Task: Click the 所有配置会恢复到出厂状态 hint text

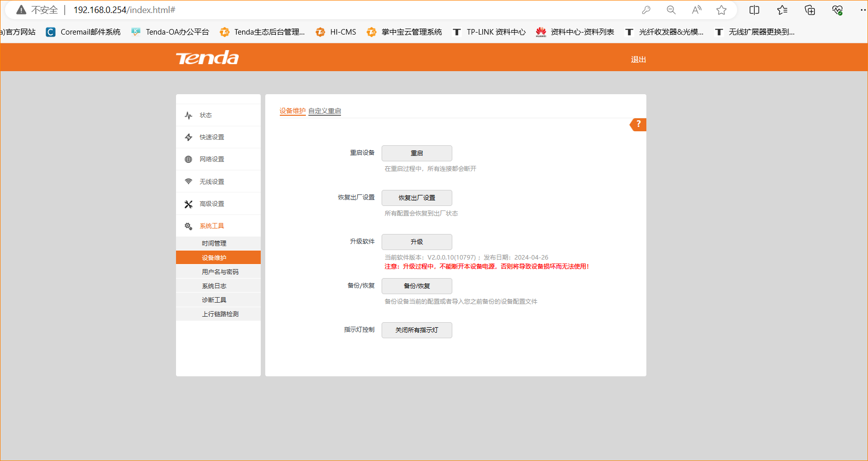Action: coord(421,213)
